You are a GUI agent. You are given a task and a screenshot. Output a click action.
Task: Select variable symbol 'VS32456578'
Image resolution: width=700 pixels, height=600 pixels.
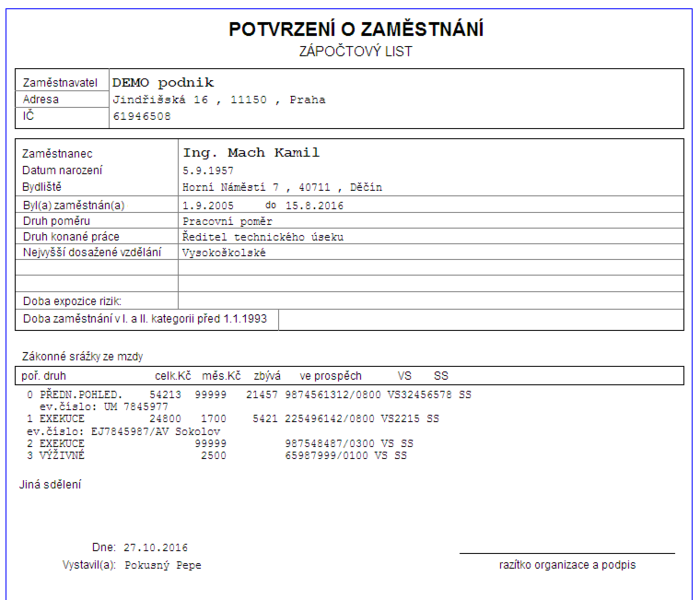tap(420, 395)
